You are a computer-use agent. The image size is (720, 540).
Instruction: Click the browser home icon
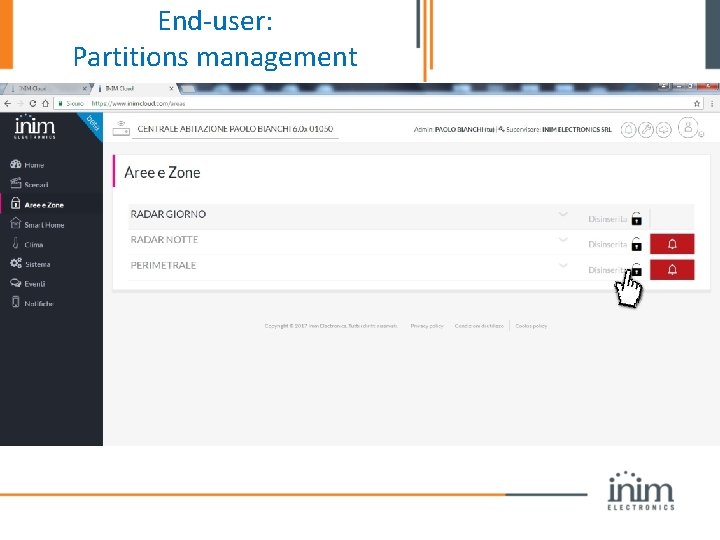pos(45,104)
